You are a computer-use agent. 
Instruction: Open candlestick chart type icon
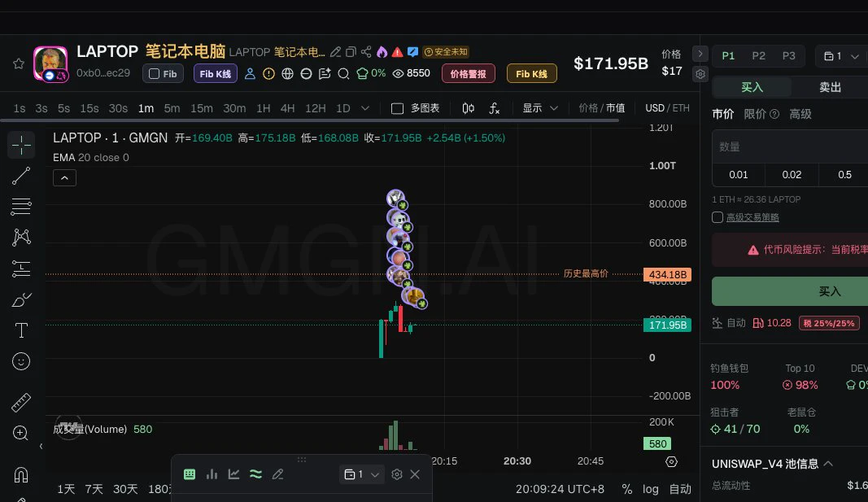tap(469, 108)
